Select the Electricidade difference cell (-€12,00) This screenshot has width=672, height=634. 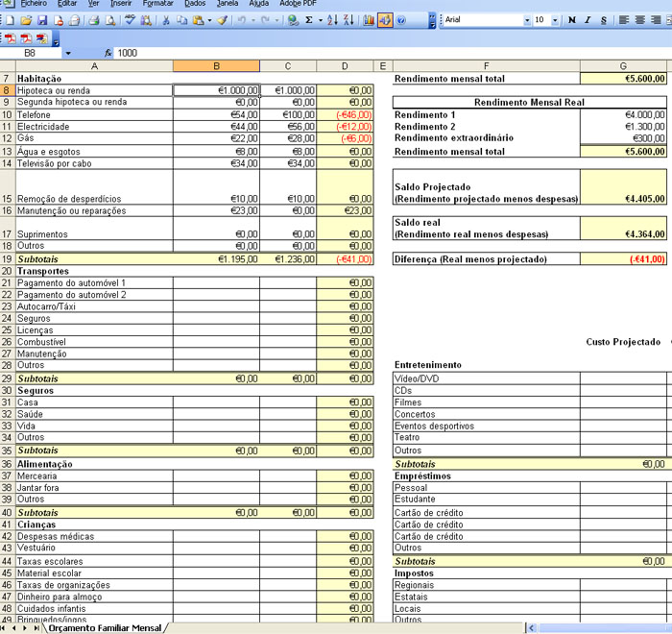(345, 127)
